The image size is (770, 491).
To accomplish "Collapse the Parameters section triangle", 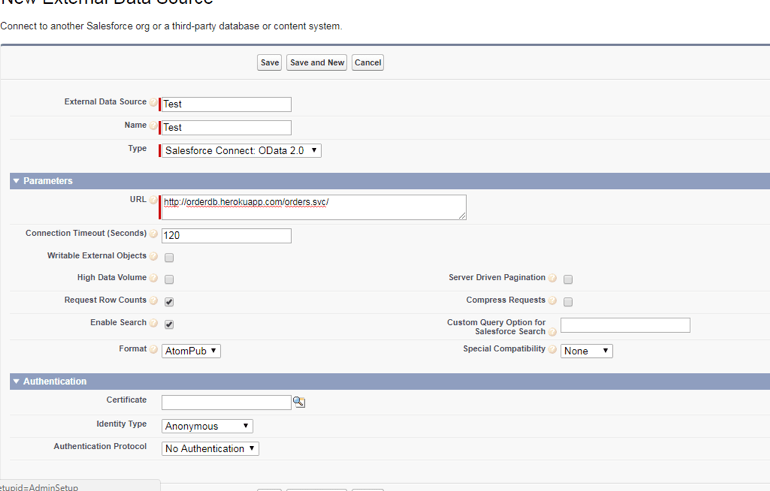I will coord(16,181).
